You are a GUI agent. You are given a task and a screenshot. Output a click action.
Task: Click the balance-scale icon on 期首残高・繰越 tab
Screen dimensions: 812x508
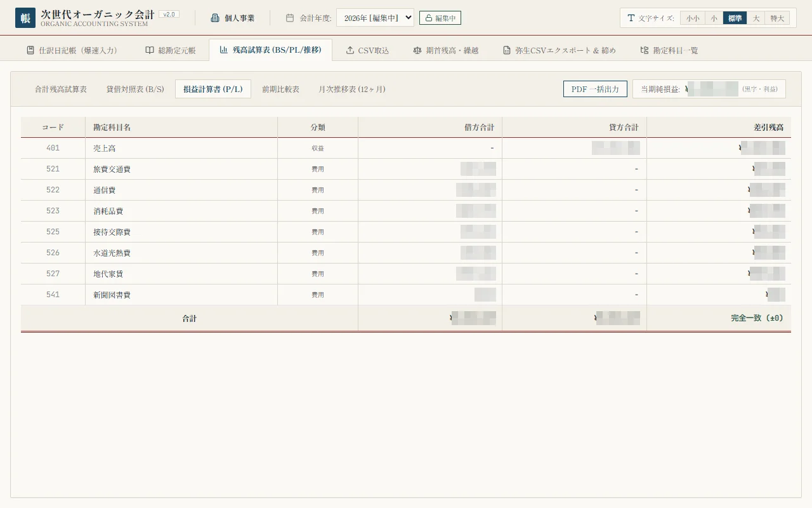tap(417, 50)
